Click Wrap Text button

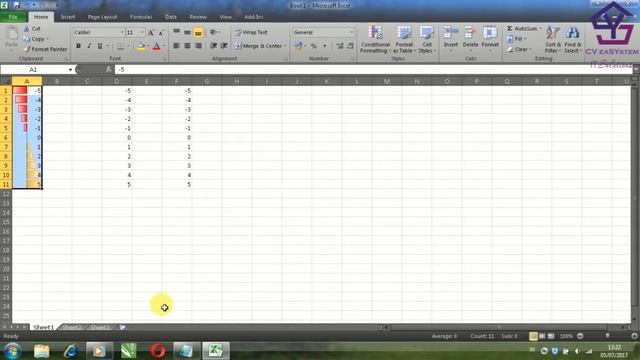251,32
